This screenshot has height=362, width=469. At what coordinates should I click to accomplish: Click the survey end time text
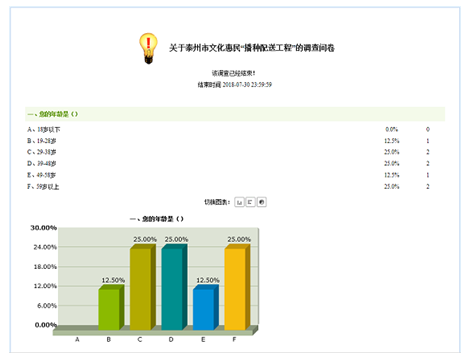click(235, 85)
